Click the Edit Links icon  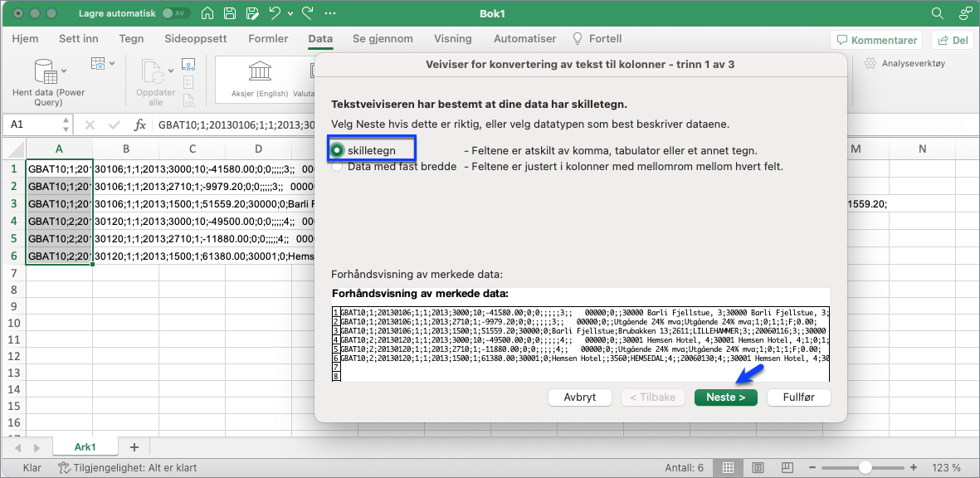click(188, 100)
